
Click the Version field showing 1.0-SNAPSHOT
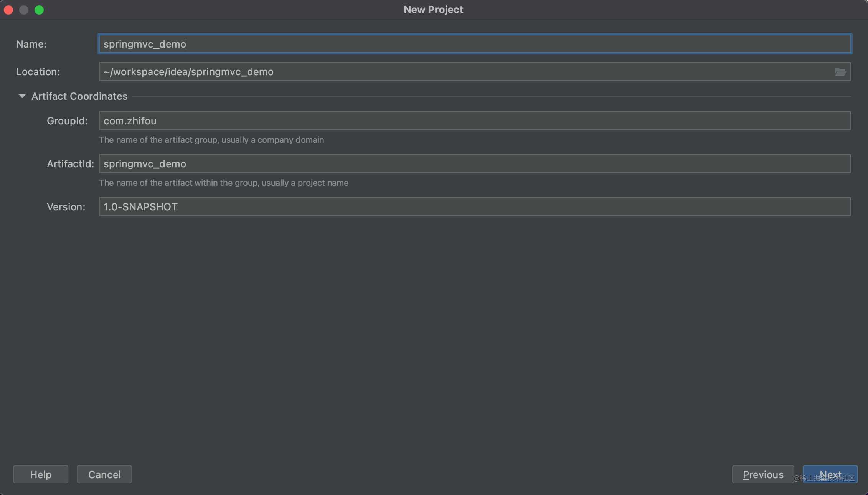pos(474,207)
